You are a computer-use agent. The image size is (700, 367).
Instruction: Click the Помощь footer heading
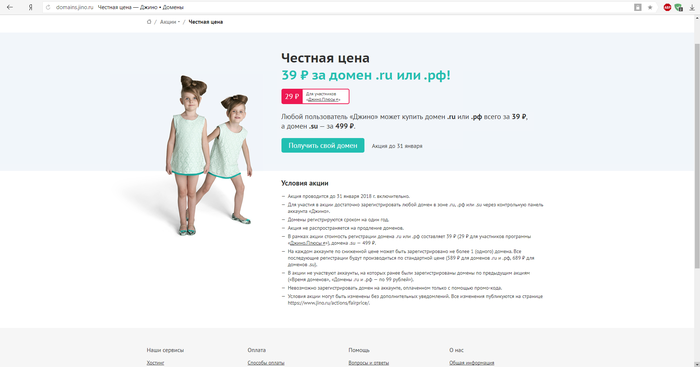(x=359, y=350)
